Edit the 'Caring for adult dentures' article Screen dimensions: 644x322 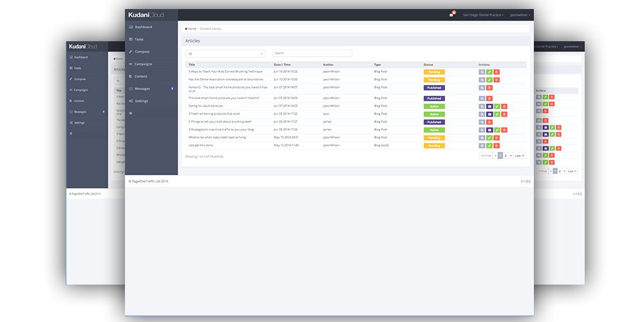[x=497, y=106]
